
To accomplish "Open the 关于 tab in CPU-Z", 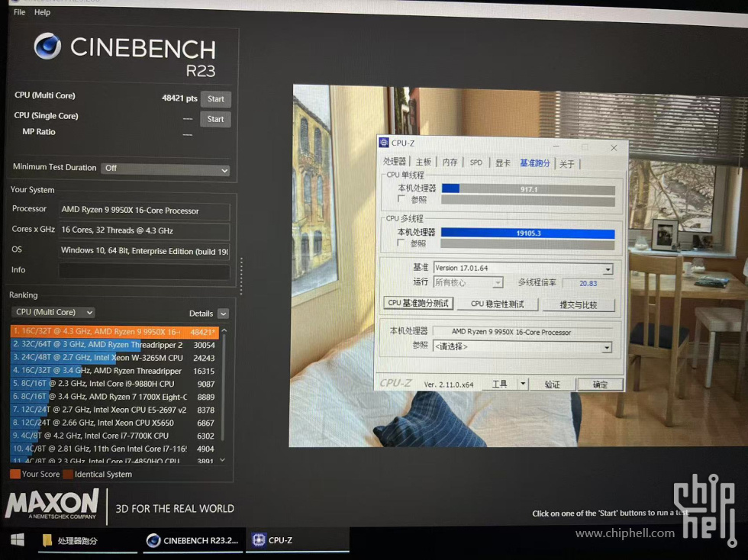I will [566, 164].
